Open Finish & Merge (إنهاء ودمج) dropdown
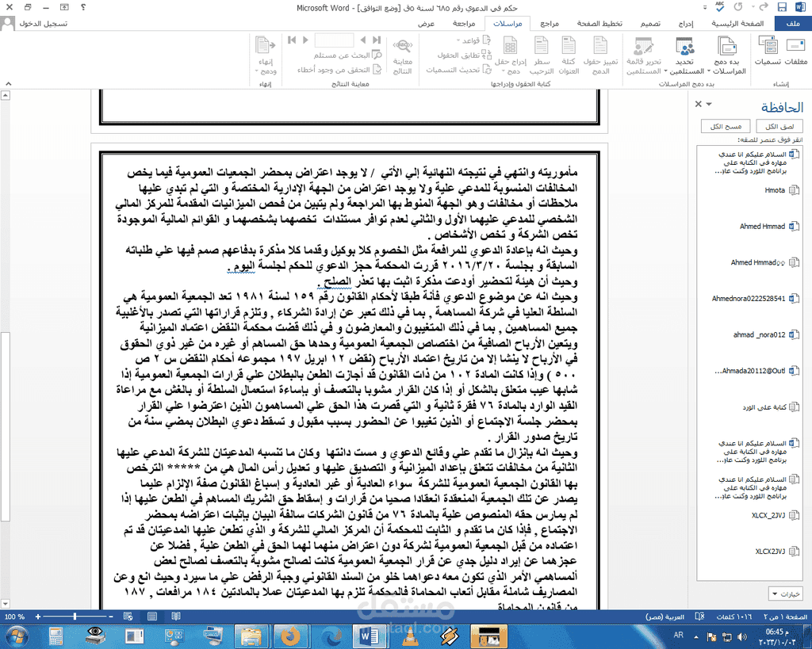The width and height of the screenshot is (812, 649). click(266, 55)
